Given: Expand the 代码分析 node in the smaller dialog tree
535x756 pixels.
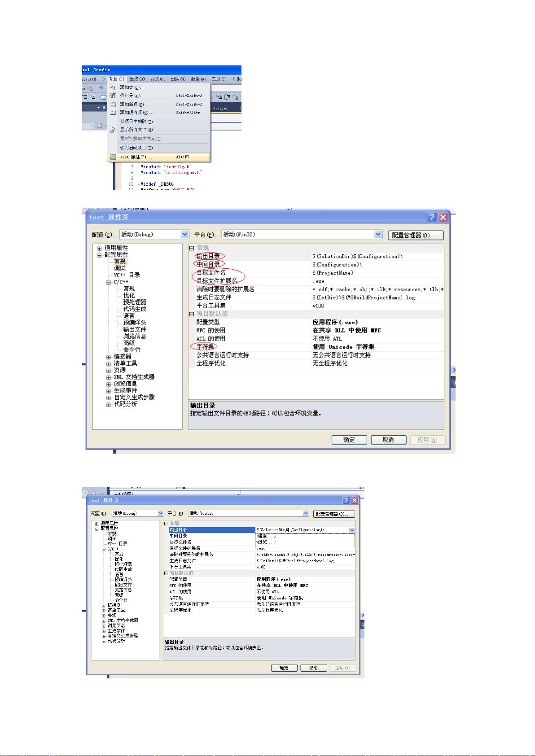Looking at the screenshot, I should click(x=104, y=641).
